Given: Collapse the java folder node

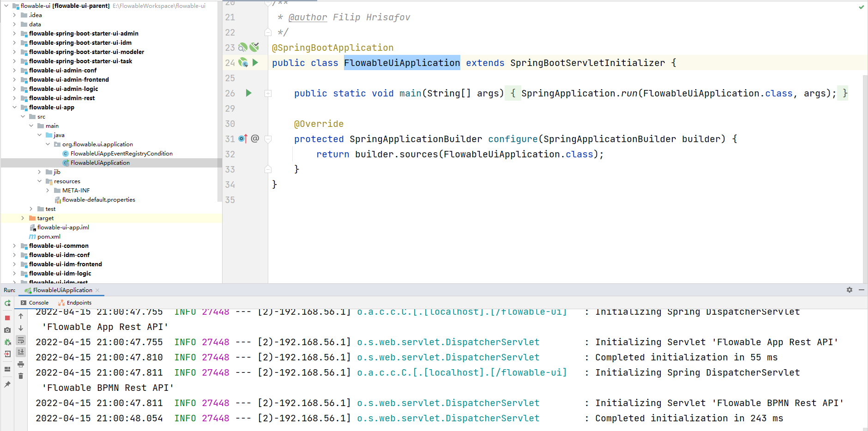Looking at the screenshot, I should coord(39,135).
